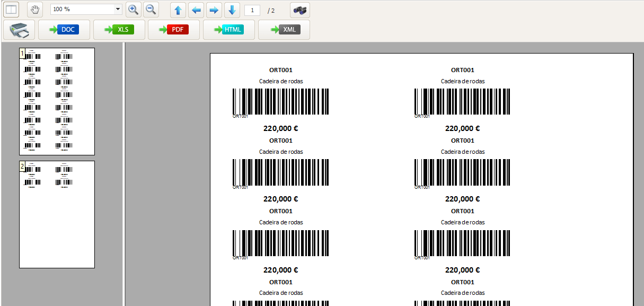The width and height of the screenshot is (644, 306).
Task: Open search with the binoculars icon
Action: 300,10
